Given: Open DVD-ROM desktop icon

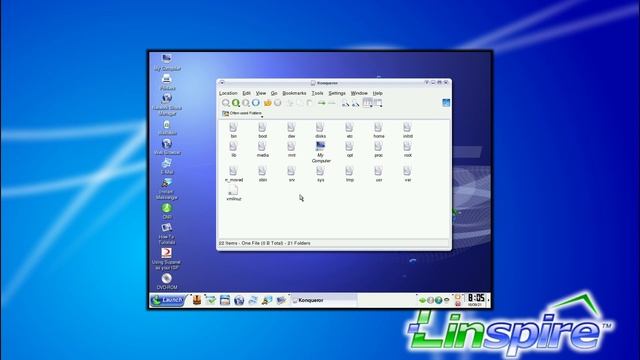Looking at the screenshot, I should (167, 282).
